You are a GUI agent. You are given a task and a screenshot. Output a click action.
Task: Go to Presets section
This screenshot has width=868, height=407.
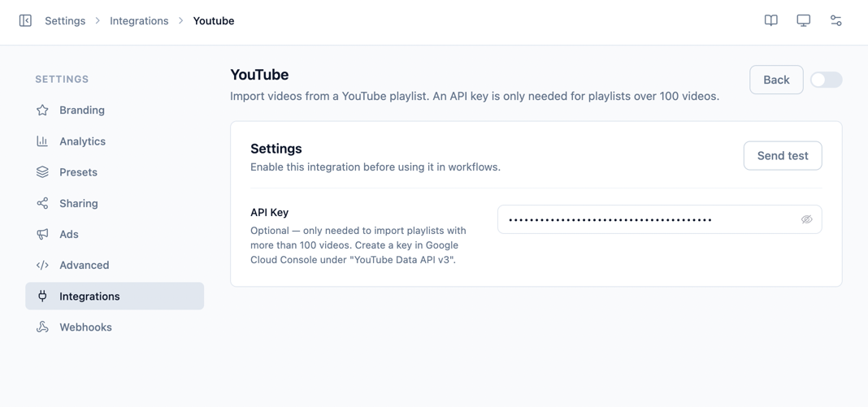[x=115, y=172]
